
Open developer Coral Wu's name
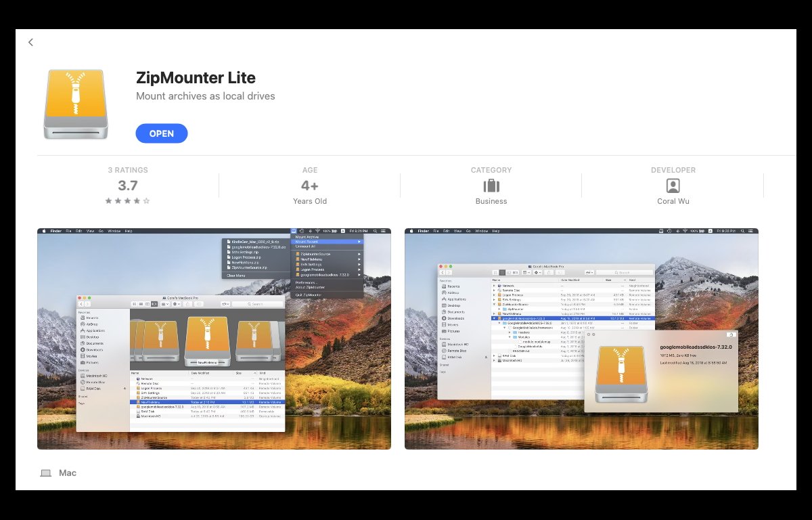[673, 201]
